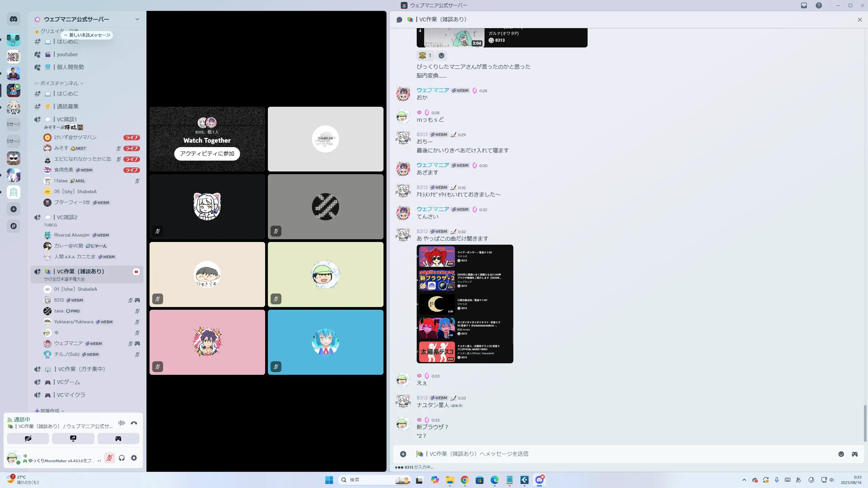Image resolution: width=868 pixels, height=488 pixels.
Task: Click the Discord home direct messages icon
Action: click(14, 19)
